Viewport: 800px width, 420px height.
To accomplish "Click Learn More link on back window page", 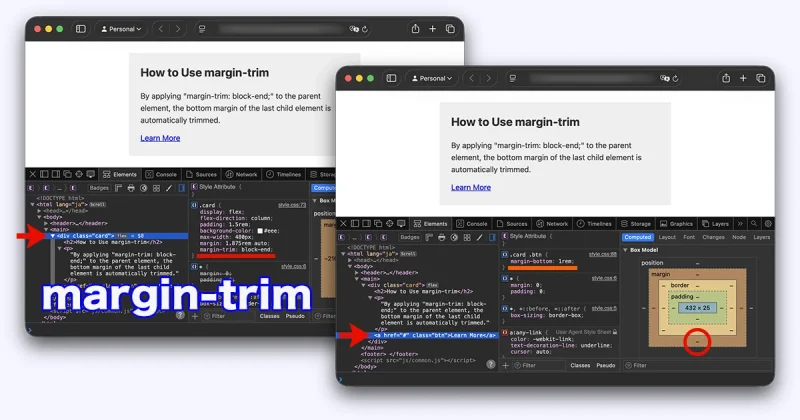I will coord(160,138).
